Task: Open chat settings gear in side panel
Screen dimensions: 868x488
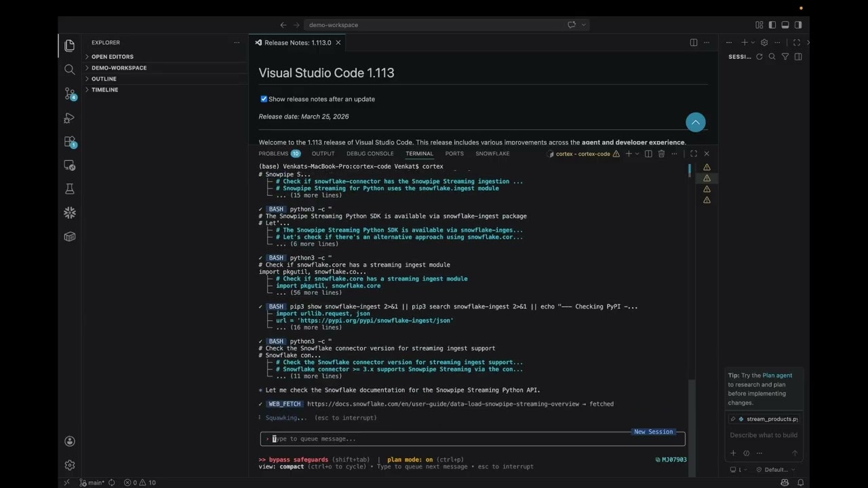Action: point(764,43)
